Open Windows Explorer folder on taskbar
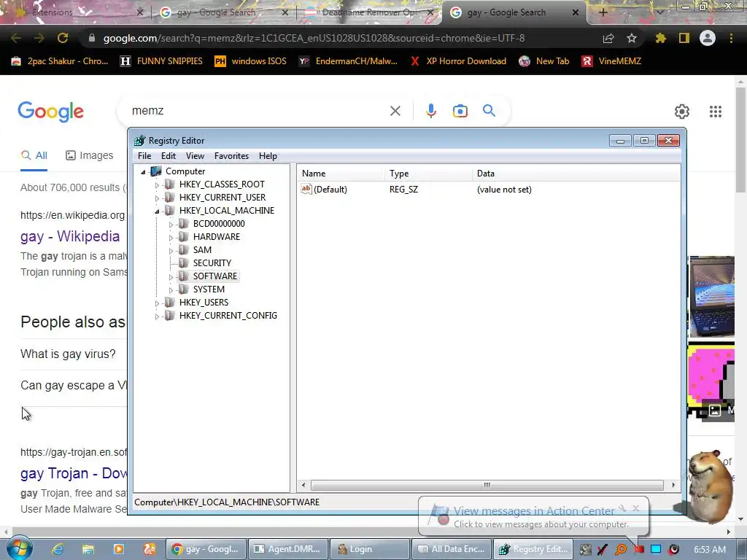Viewport: 747px width, 560px height. coord(88,549)
